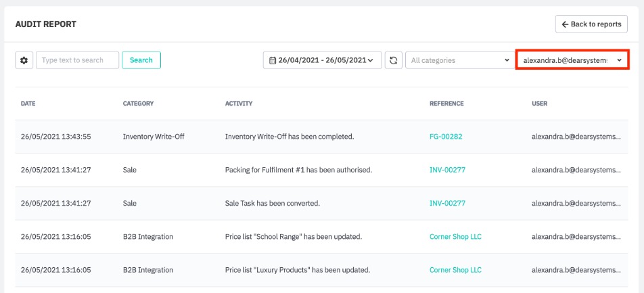The image size is (644, 293).
Task: Open Corner Shop LLC link for Luxury Products
Action: [x=455, y=270]
